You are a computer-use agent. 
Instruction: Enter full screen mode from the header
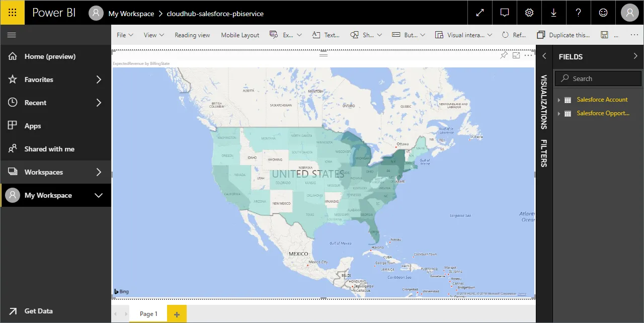coord(480,13)
